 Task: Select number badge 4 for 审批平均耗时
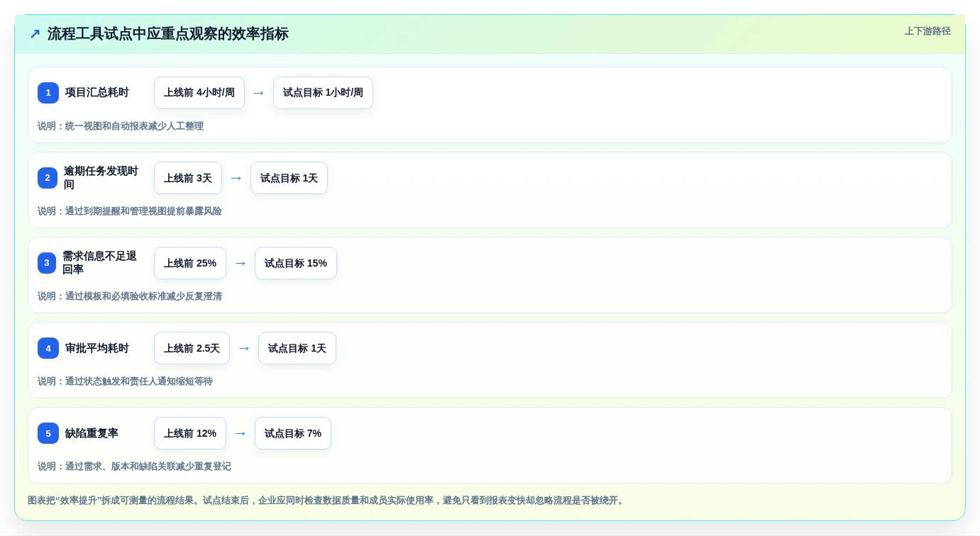(x=48, y=348)
